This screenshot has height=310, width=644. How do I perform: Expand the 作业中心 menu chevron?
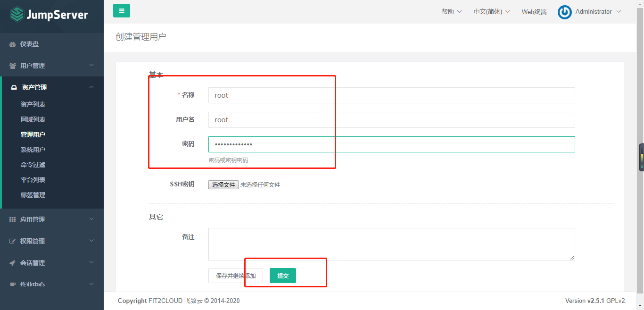tap(91, 284)
